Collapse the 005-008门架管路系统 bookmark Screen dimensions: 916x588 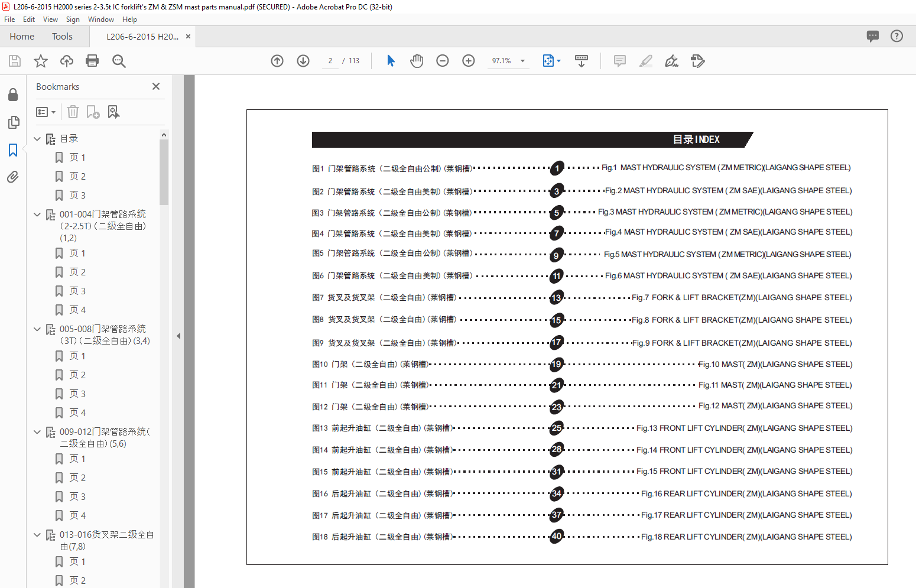point(37,329)
